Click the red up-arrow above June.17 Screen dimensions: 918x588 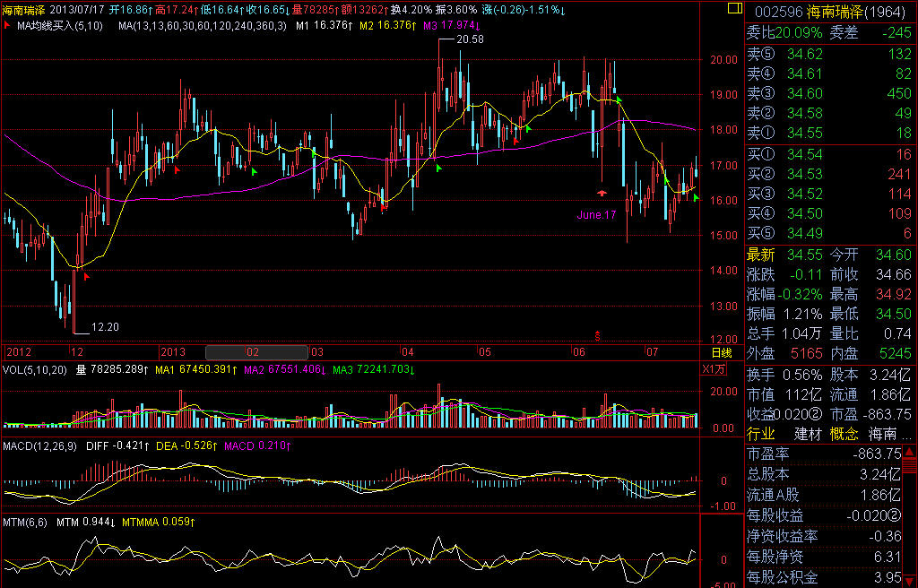tap(602, 192)
